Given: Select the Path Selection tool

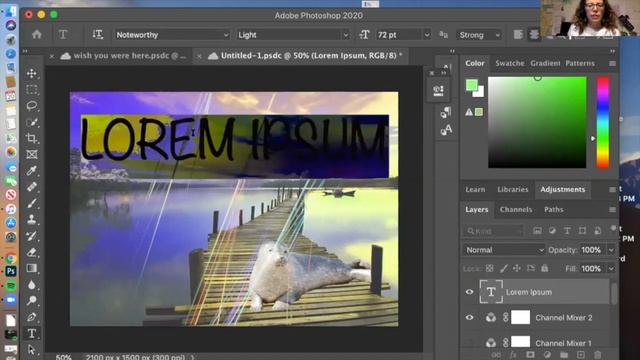Looking at the screenshot, I should point(32,349).
